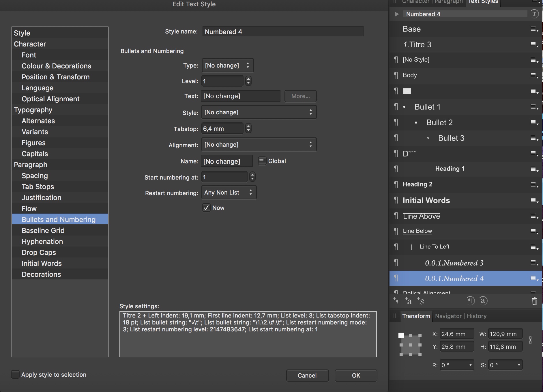Click the list Name input field
Viewport: 543px width, 392px height.
pyautogui.click(x=227, y=161)
